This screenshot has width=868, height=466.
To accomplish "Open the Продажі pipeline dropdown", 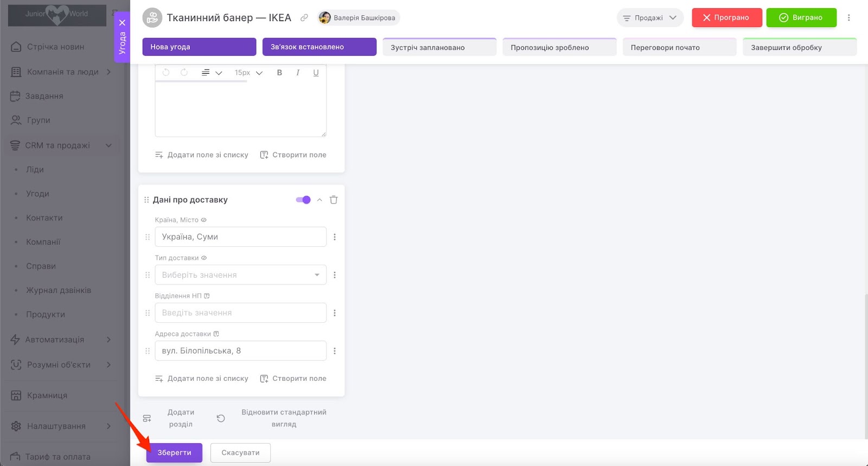I will pos(650,18).
